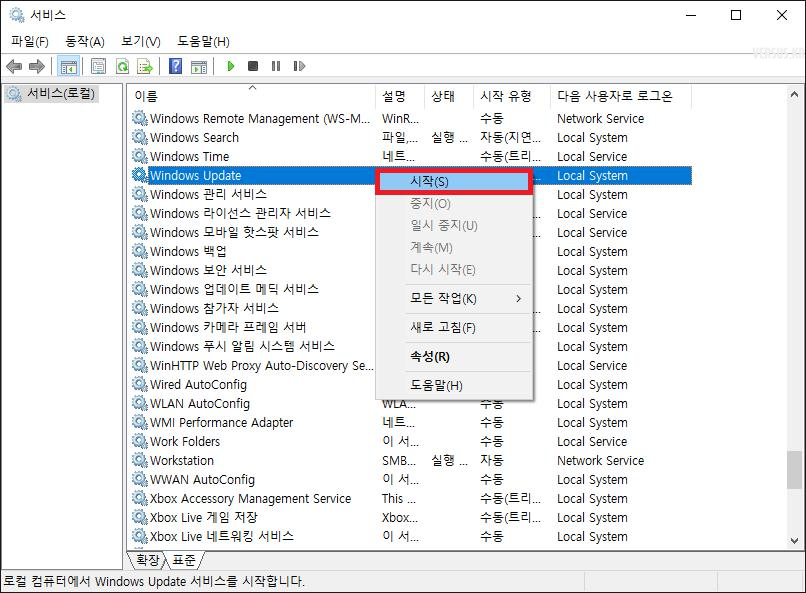Click the Refresh toolbar icon
This screenshot has width=806, height=593.
click(122, 66)
